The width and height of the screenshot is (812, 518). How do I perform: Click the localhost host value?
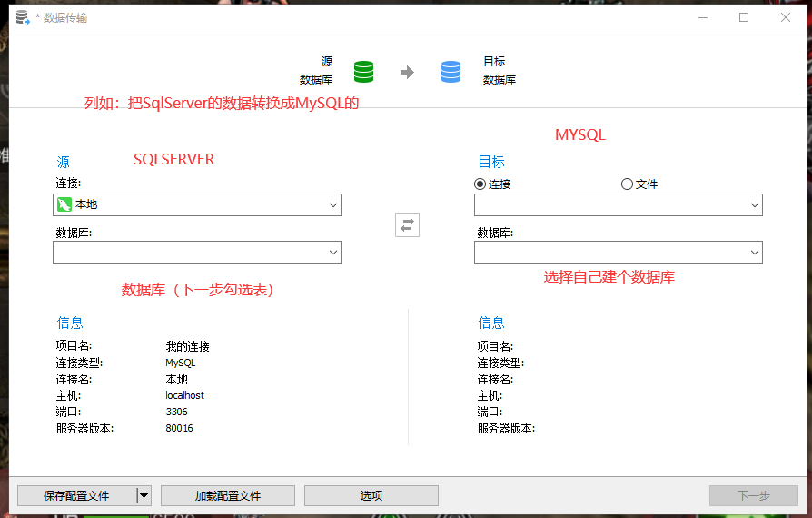(x=185, y=395)
